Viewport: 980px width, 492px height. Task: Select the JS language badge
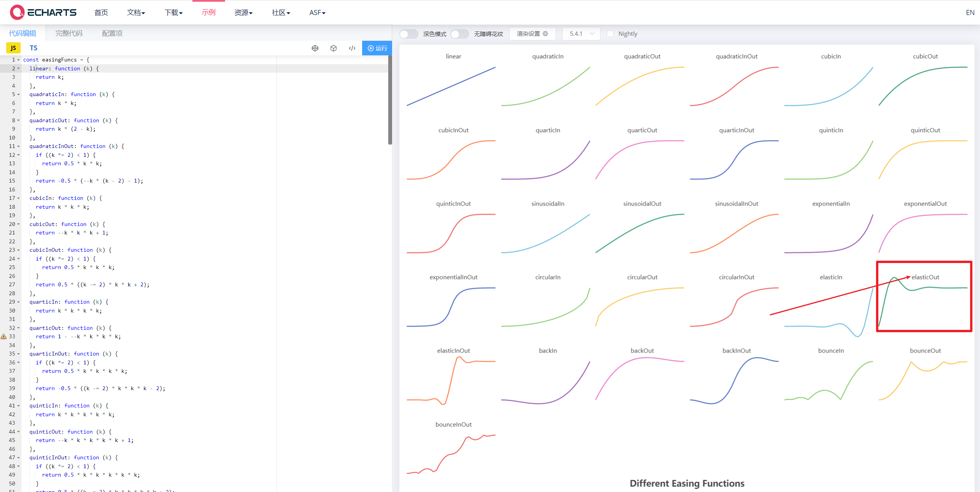tap(13, 48)
